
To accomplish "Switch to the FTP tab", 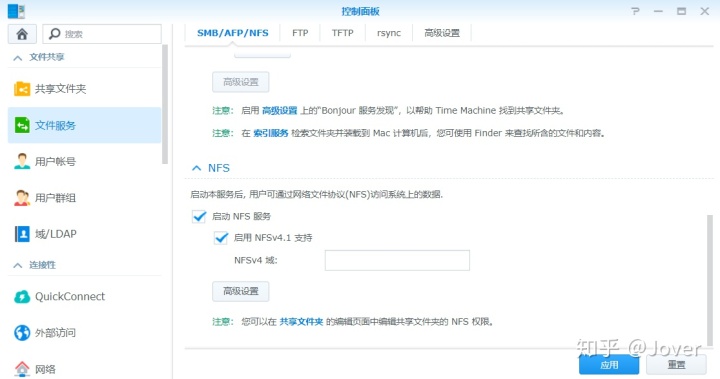I will [300, 33].
